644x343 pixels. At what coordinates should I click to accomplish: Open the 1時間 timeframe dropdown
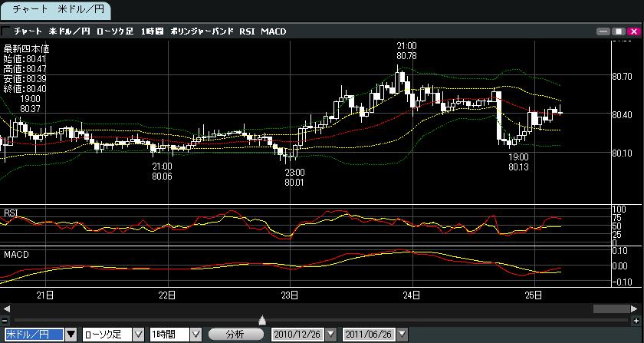196,335
